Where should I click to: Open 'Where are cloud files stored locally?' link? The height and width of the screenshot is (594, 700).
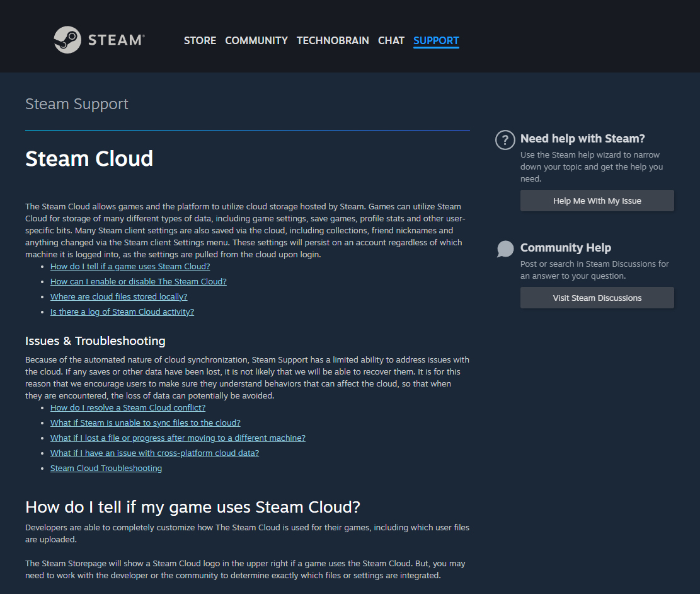118,297
